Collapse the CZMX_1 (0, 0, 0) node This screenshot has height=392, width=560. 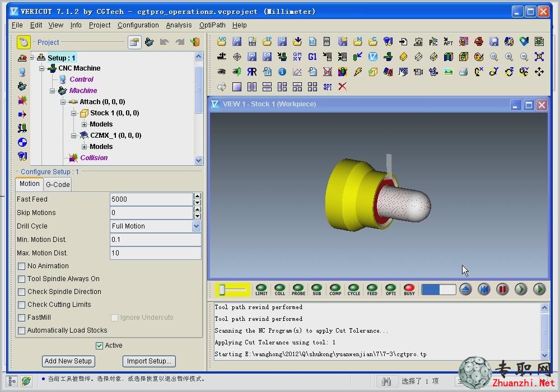(x=73, y=136)
